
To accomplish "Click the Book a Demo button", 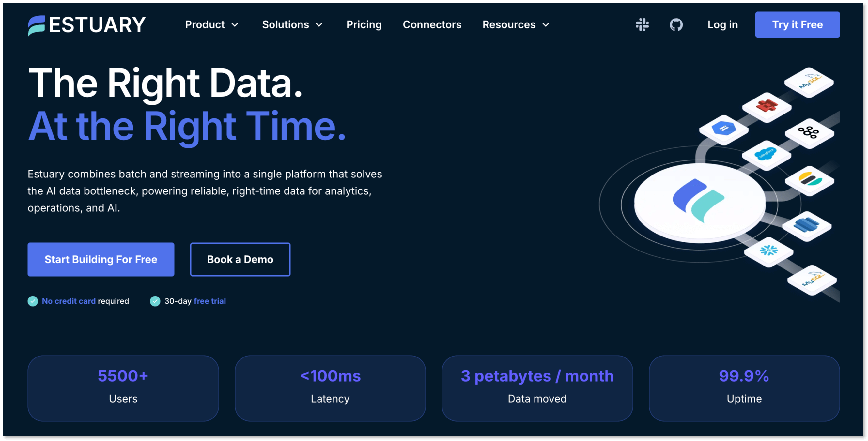I will 240,259.
